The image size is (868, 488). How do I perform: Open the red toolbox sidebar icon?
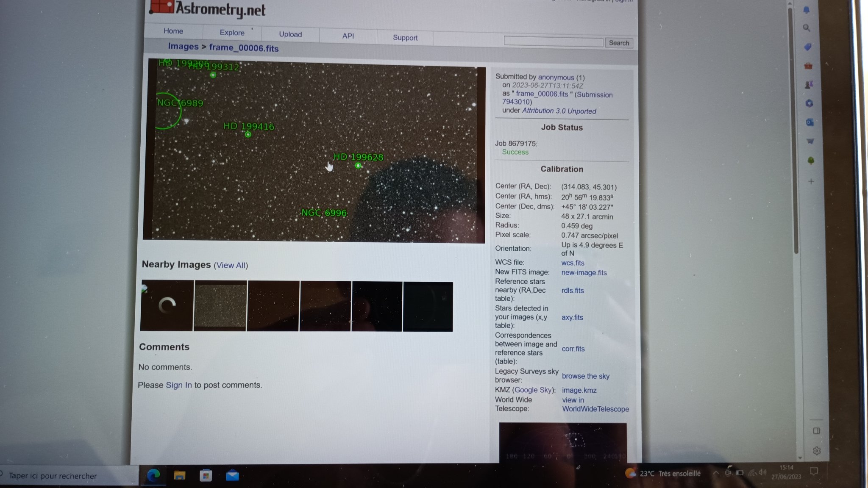coord(808,66)
